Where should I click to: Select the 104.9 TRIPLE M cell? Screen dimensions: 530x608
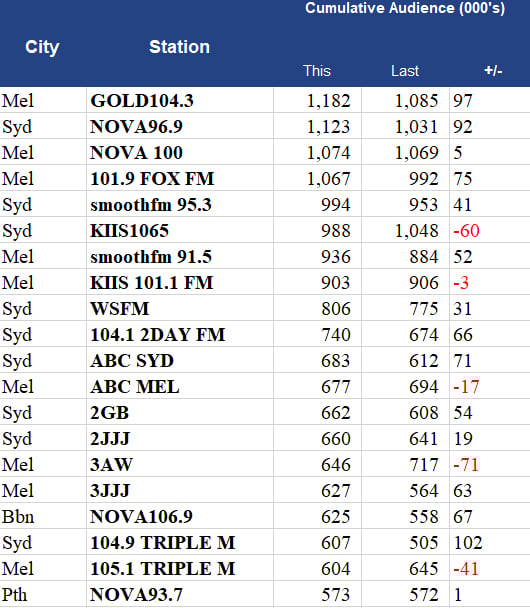tap(180, 542)
